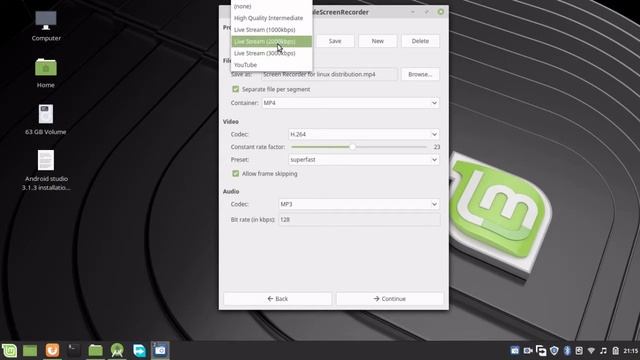Click the New profile button

(x=378, y=41)
